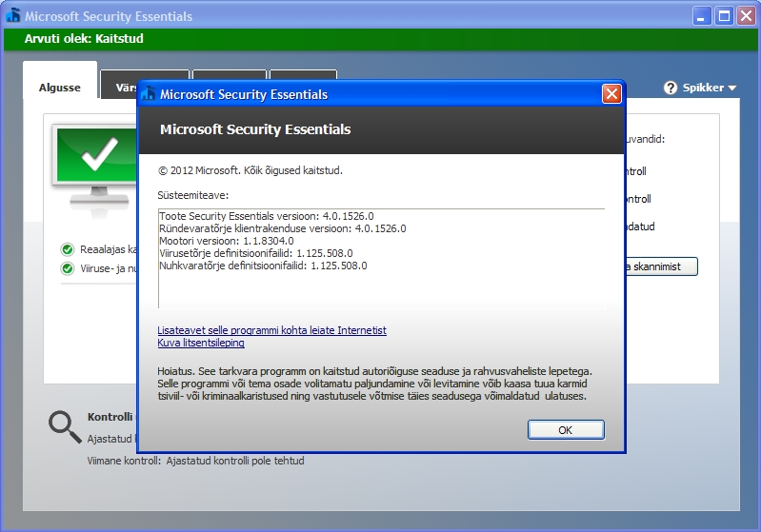Open the 'Kuva litsentsileping' link
The height and width of the screenshot is (532, 761).
click(x=201, y=343)
